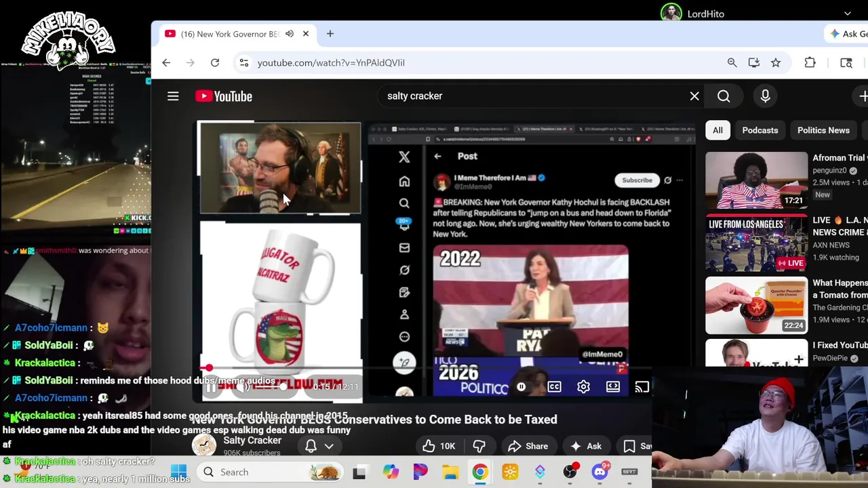Click the '906K subscribers' text

pos(252,453)
